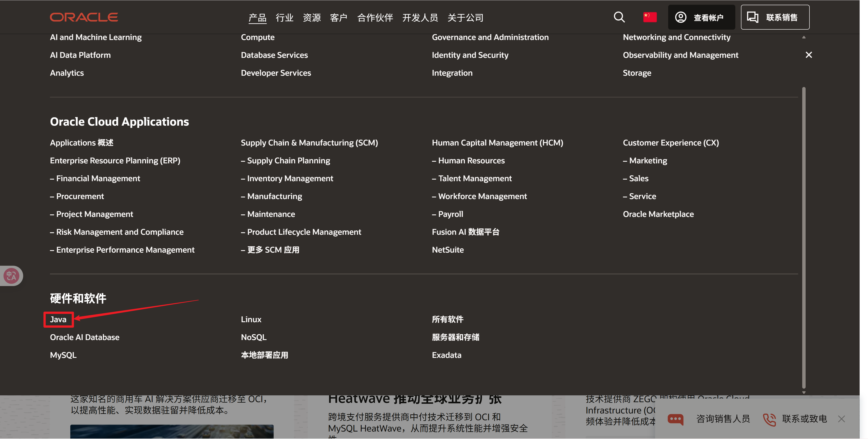
Task: Go to Integration
Action: pos(452,73)
